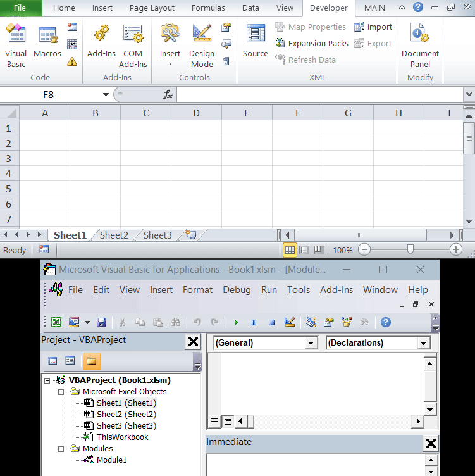Click the macro recording status bar icon
The image size is (475, 476).
tap(44, 249)
